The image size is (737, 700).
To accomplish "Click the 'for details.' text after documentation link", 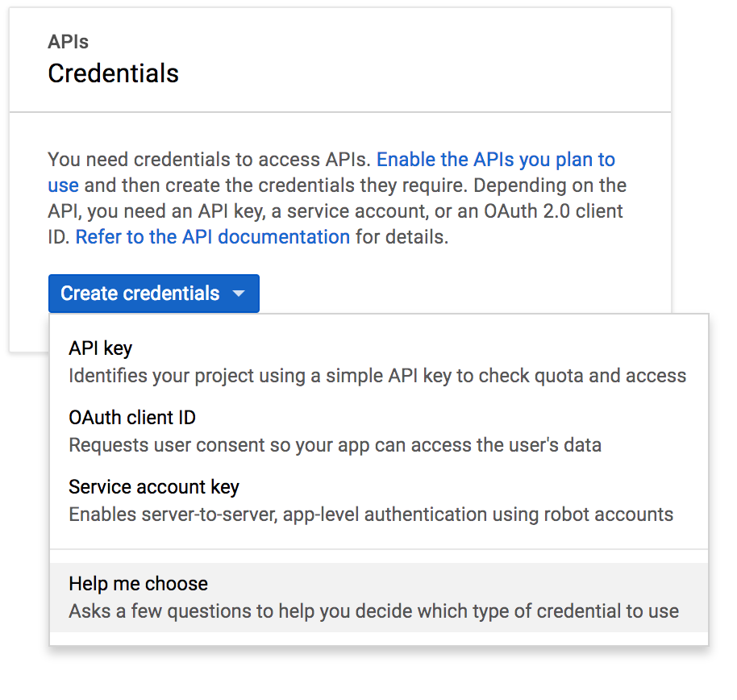I will 402,237.
